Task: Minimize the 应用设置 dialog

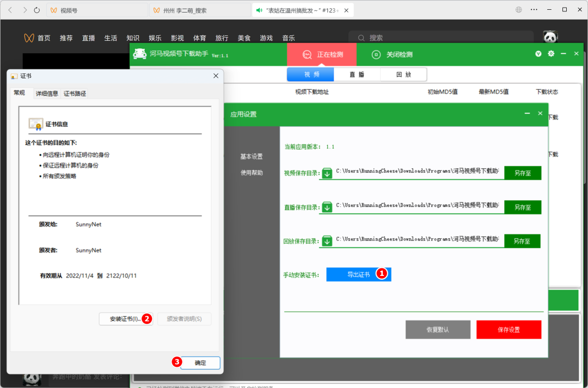Action: [527, 113]
